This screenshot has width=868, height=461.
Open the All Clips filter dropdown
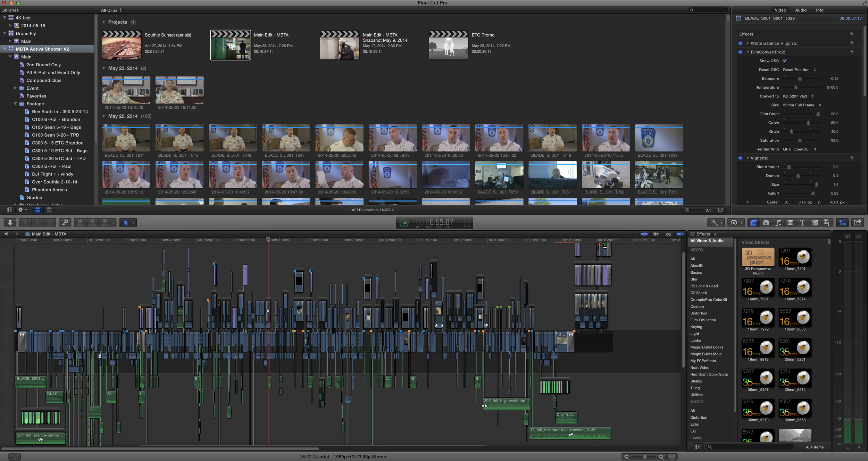(x=111, y=10)
